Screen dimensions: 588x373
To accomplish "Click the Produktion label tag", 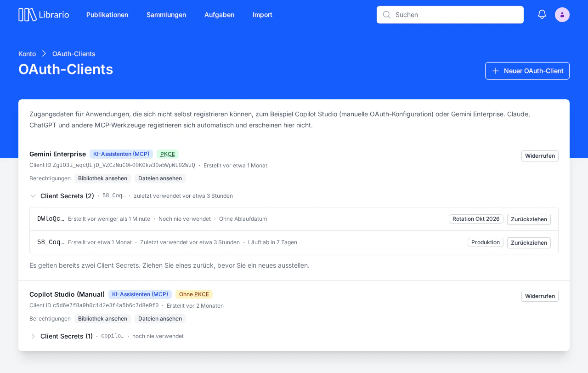I will (x=486, y=242).
